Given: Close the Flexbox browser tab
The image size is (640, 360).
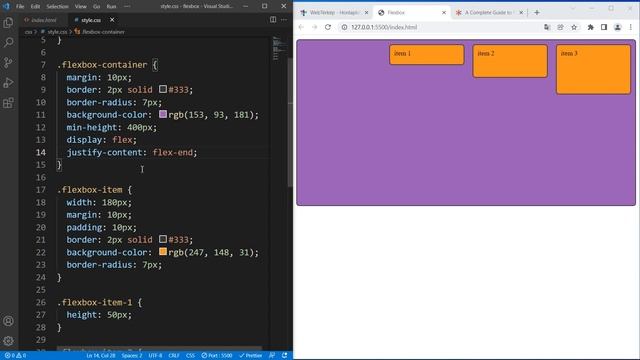Looking at the screenshot, I should click(x=444, y=13).
